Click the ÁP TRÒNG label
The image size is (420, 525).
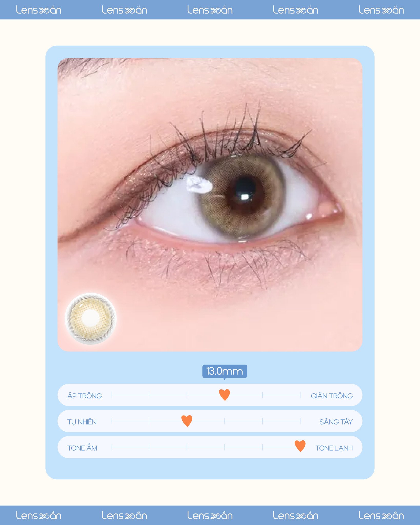tap(85, 396)
